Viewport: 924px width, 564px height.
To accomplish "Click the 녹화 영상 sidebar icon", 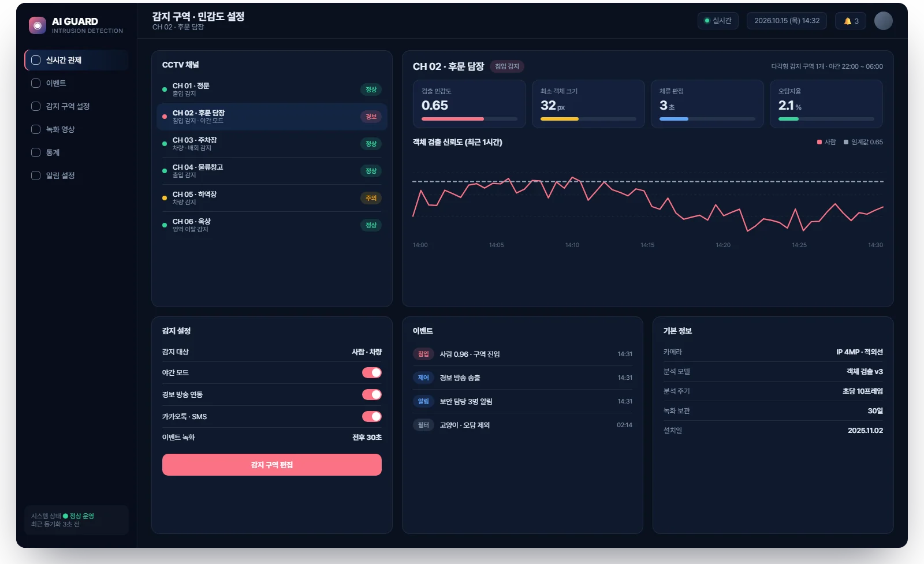I will pos(36,129).
